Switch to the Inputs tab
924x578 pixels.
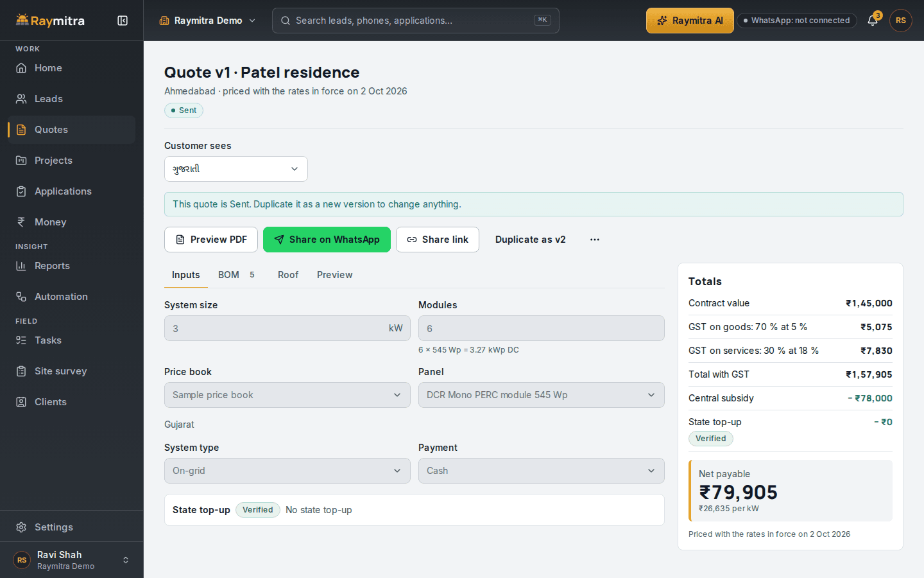[x=186, y=275]
